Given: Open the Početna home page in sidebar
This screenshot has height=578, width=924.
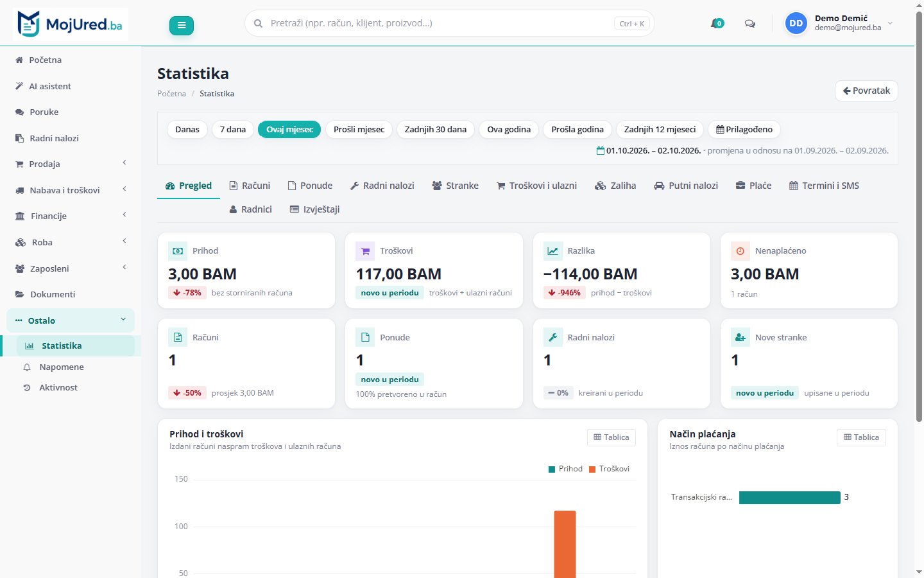Looking at the screenshot, I should [71, 60].
